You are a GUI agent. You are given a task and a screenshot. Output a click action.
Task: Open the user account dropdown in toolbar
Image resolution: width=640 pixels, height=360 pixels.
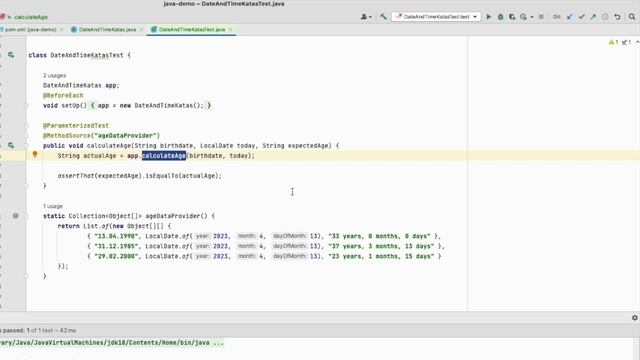click(366, 17)
